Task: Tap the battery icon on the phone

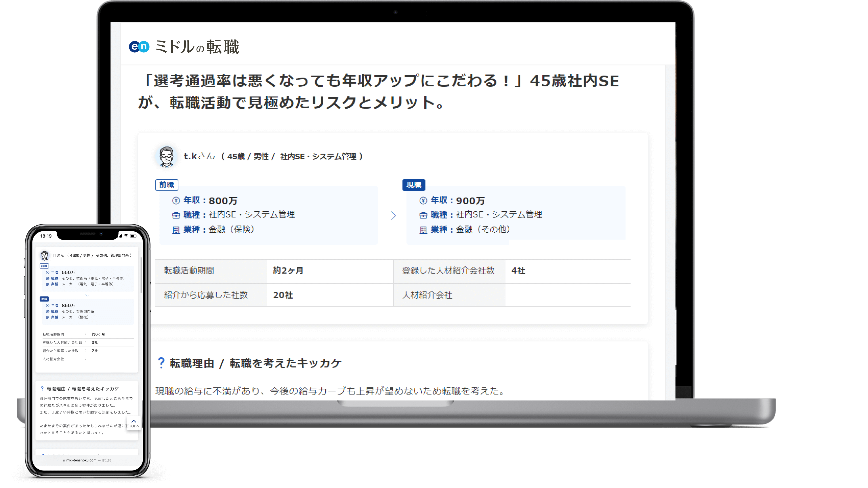Action: tap(133, 236)
